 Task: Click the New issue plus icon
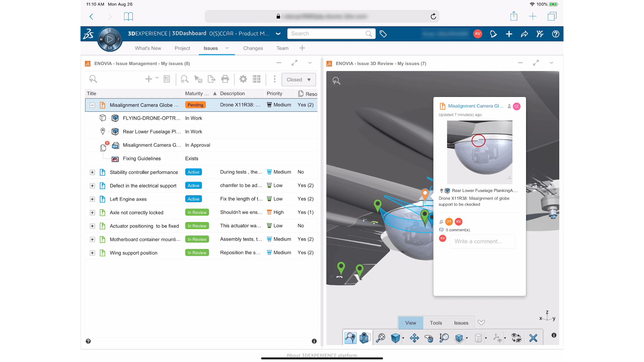click(149, 79)
